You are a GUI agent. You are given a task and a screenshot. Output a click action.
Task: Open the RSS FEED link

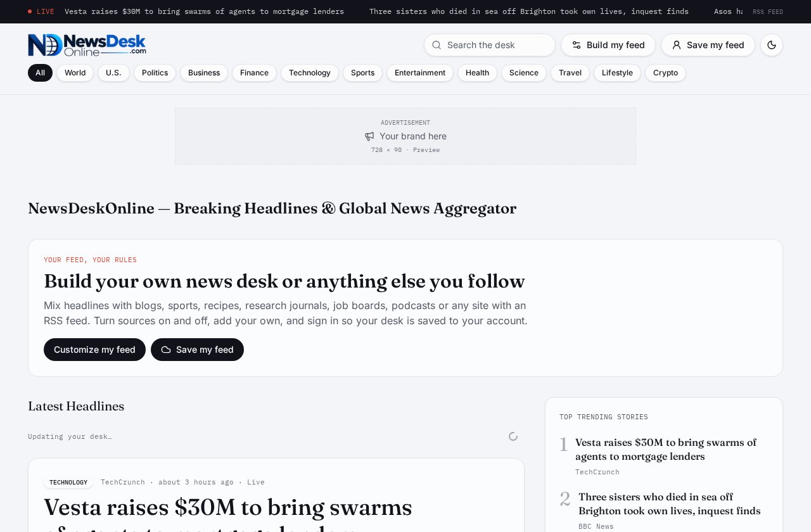pyautogui.click(x=768, y=12)
